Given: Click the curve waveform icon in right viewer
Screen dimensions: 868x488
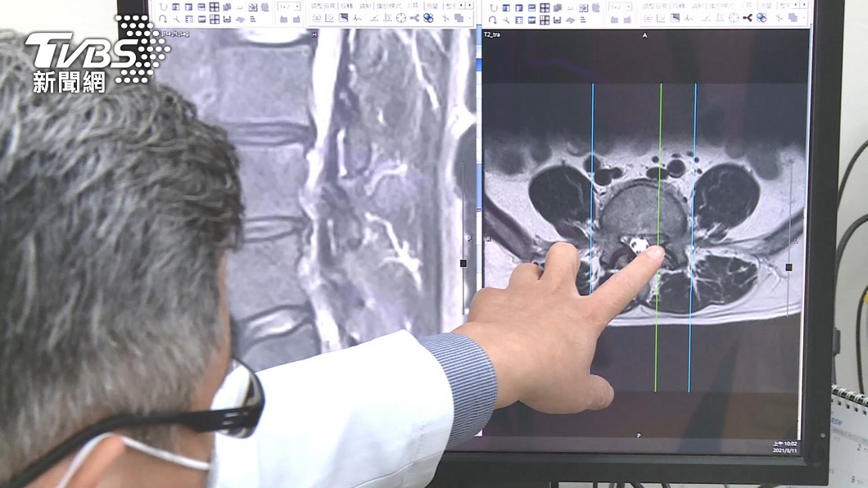Looking at the screenshot, I should 688,18.
